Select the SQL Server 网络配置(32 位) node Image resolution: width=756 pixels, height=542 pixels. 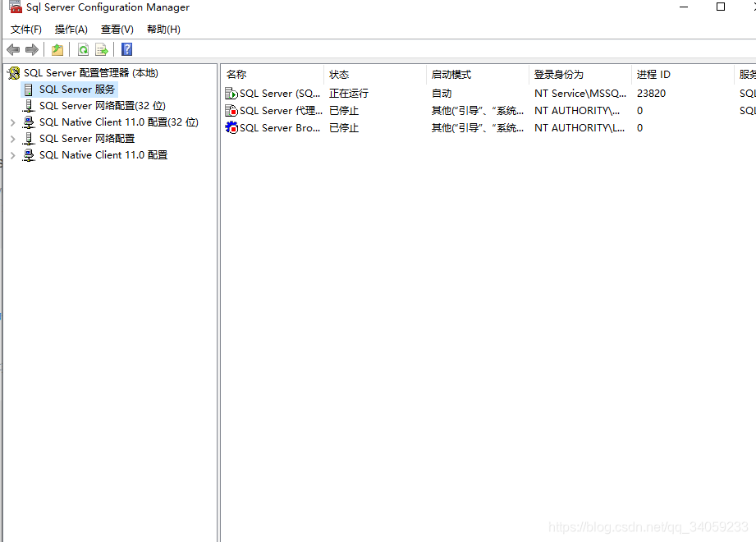point(103,106)
